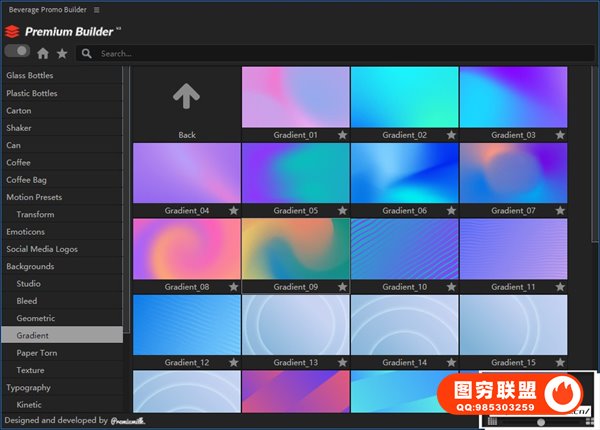
Task: Favorite Gradient_01 with its star icon
Action: tap(342, 135)
